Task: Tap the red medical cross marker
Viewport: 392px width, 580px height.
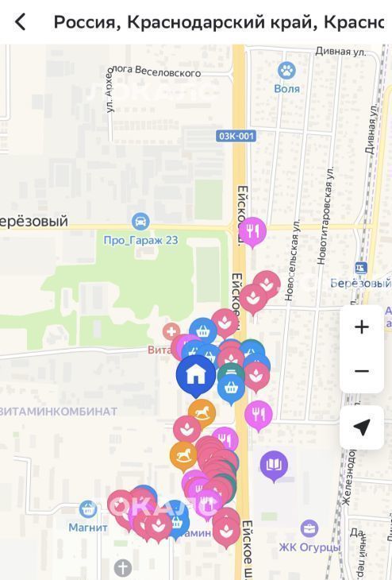Action: coord(171,331)
